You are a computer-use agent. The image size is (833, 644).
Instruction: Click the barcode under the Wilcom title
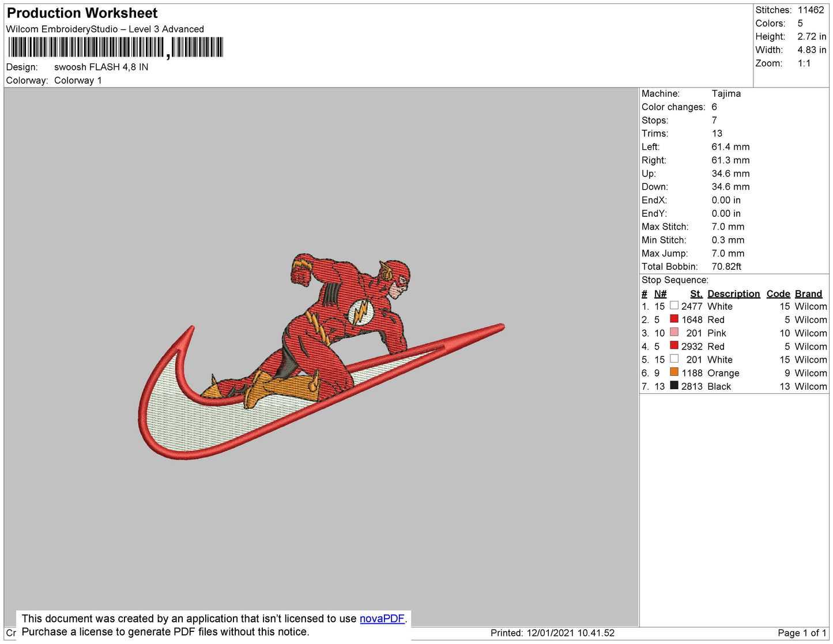(115, 47)
